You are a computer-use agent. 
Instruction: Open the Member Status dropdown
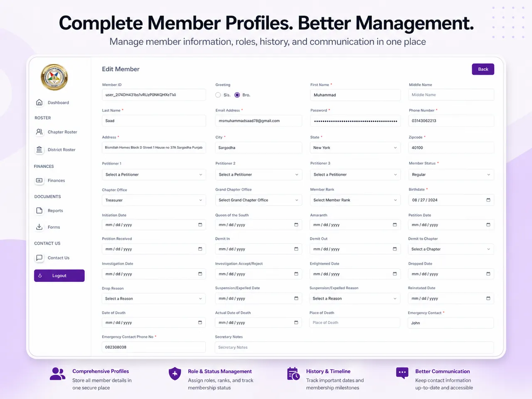(x=451, y=175)
